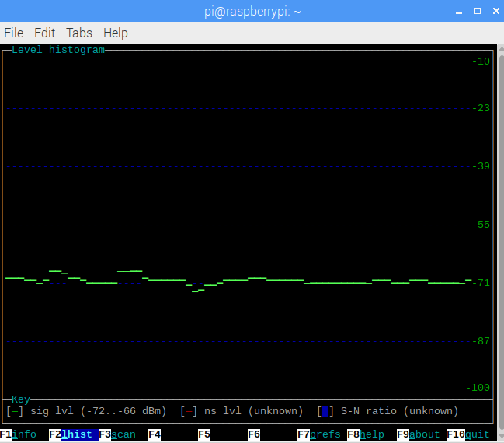Click the blue S-N ratio legend swatch
This screenshot has width=504, height=443.
(326, 411)
